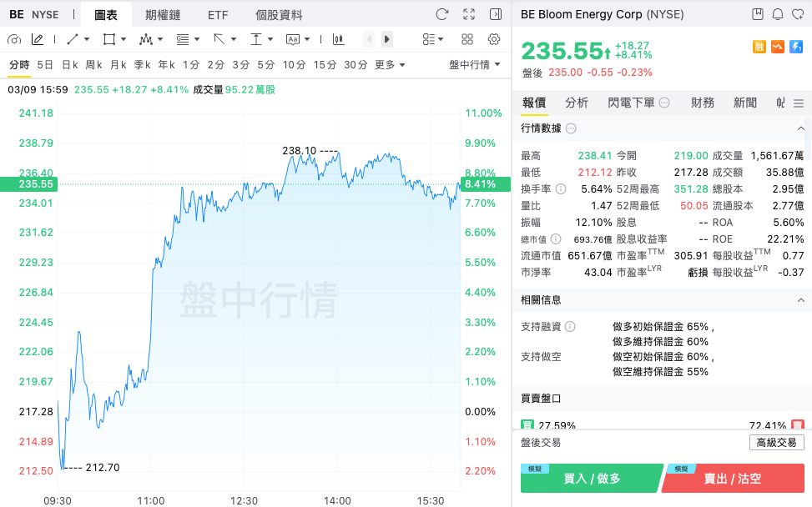Switch to the 期權鏈 tab
This screenshot has height=507, width=812.
coord(163,15)
